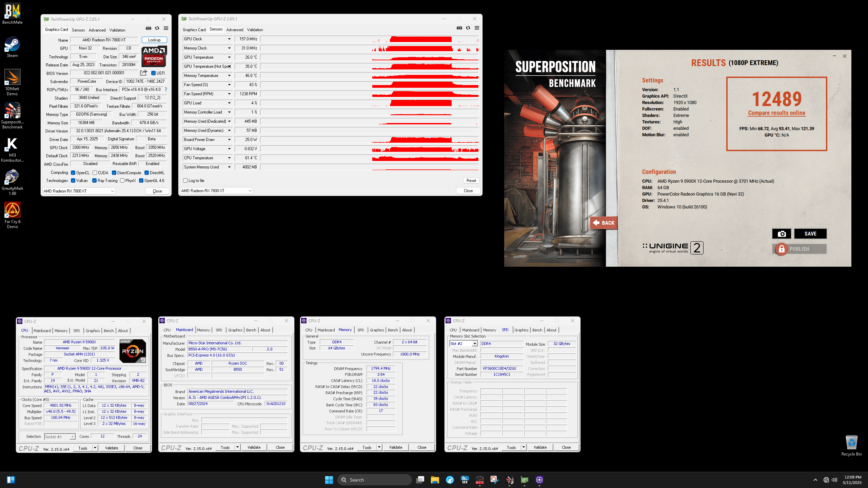
Task: Expand the Memory Clock sensor dropdown
Action: tap(229, 48)
